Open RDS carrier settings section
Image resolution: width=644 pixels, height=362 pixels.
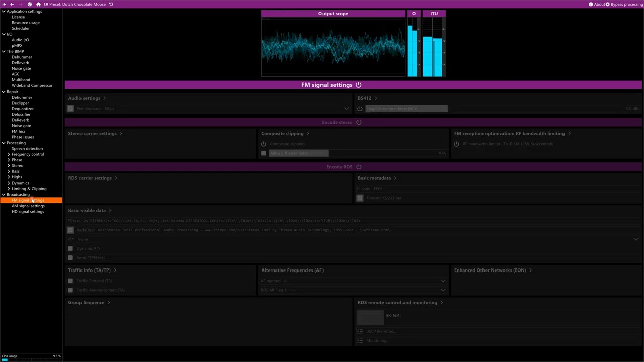(x=93, y=178)
